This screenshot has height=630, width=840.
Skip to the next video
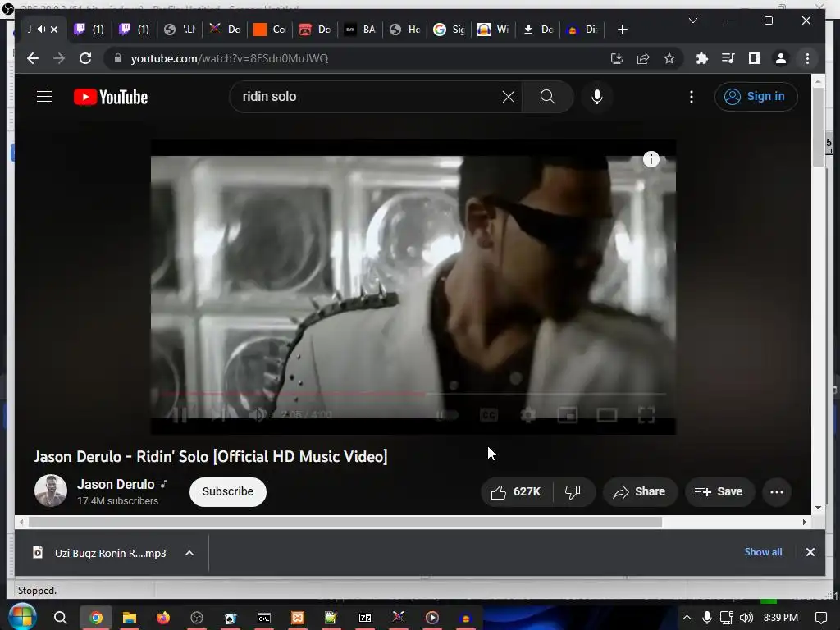click(x=218, y=414)
